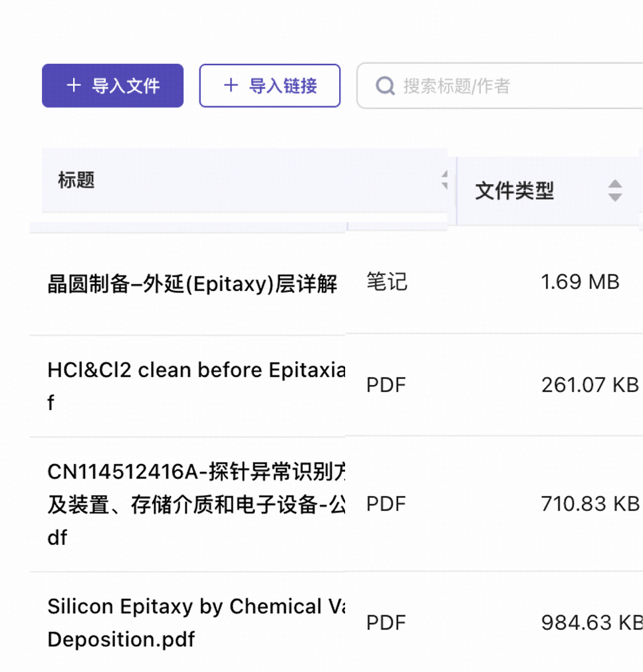The image size is (643, 672).
Task: Click the 文件类型 column header label
Action: click(x=515, y=191)
